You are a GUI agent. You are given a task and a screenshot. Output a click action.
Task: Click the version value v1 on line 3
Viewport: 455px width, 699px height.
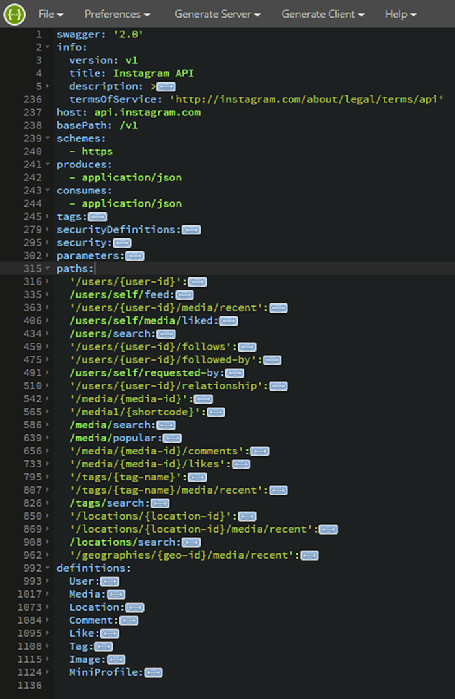click(x=131, y=60)
